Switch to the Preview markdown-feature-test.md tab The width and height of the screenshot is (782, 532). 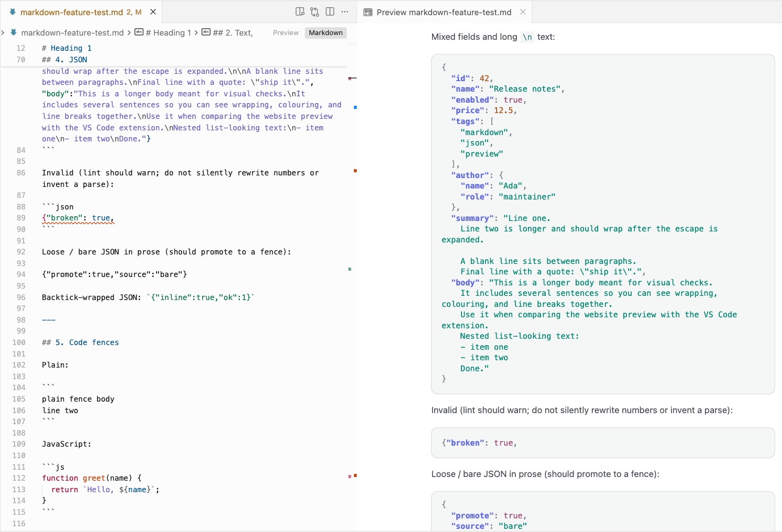coord(444,12)
